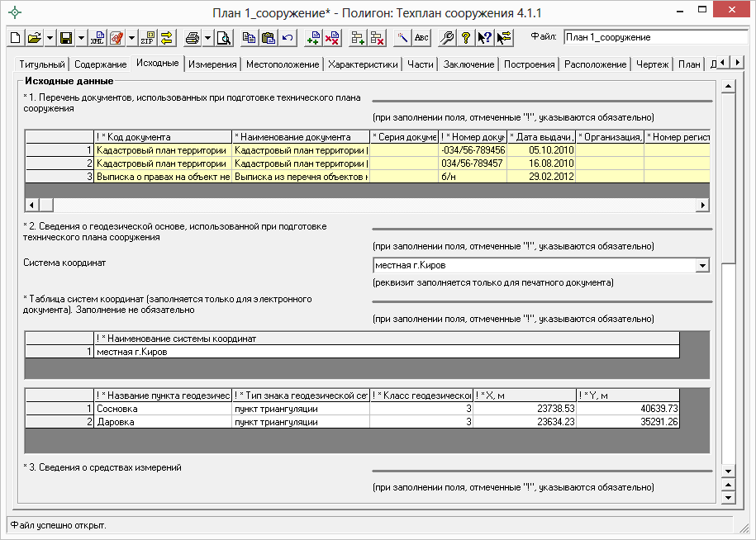Delete a table row with the red cross icon
This screenshot has width=756, height=540.
[377, 38]
